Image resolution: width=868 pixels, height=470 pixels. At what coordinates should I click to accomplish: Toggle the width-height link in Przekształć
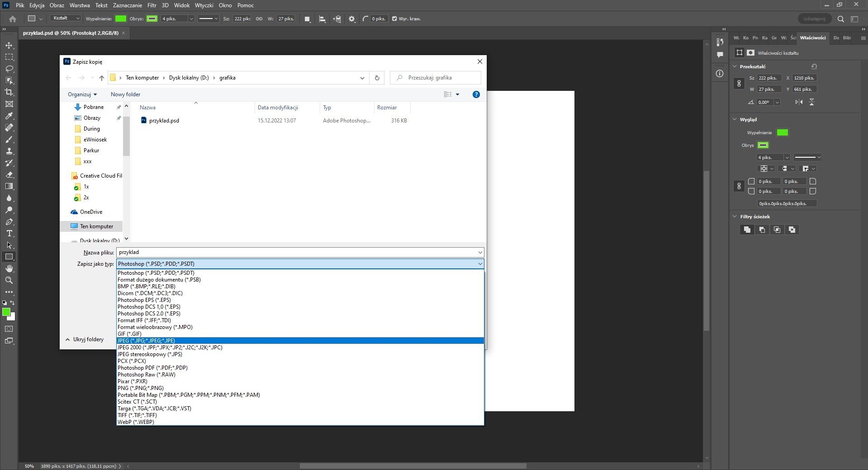(739, 84)
